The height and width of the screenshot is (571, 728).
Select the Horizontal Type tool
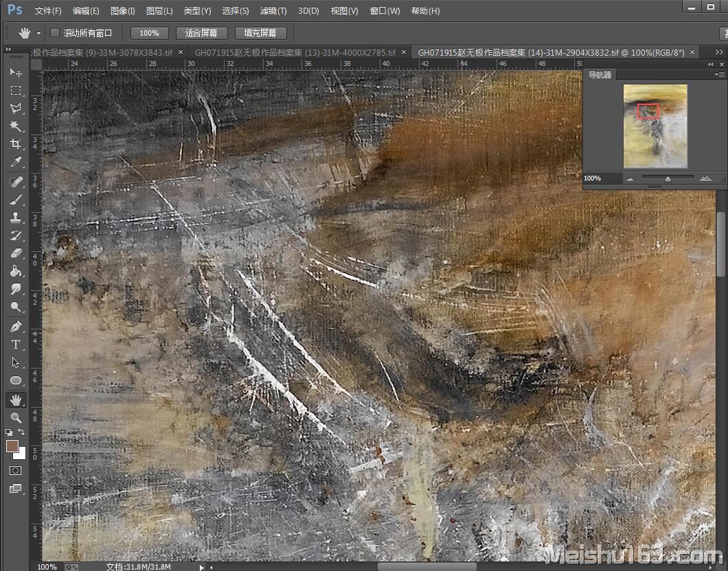[16, 344]
